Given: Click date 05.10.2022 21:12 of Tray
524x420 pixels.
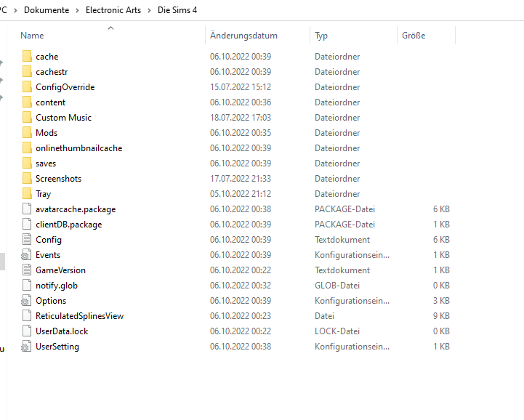Looking at the screenshot, I should [241, 194].
